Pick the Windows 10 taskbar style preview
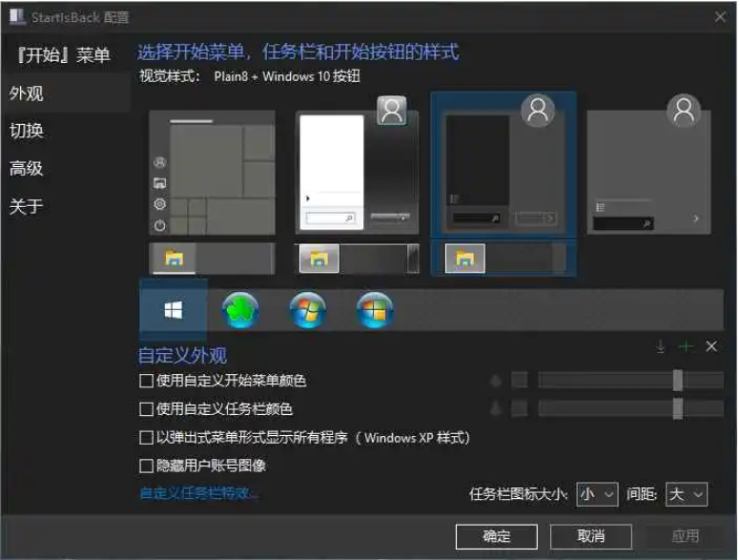Image resolution: width=740 pixels, height=560 pixels. (212, 259)
